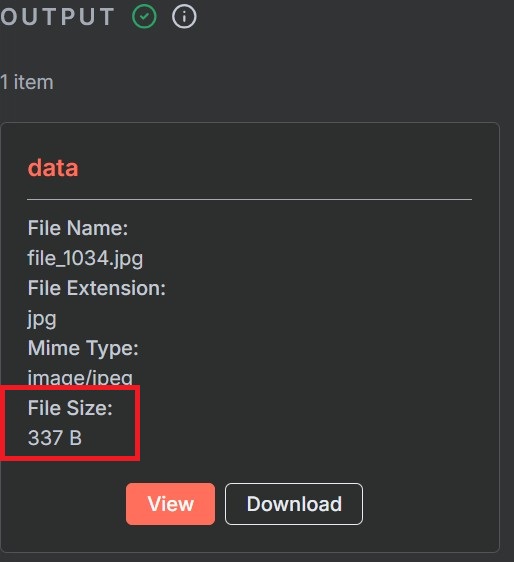Click the File Extension label

pyautogui.click(x=97, y=288)
